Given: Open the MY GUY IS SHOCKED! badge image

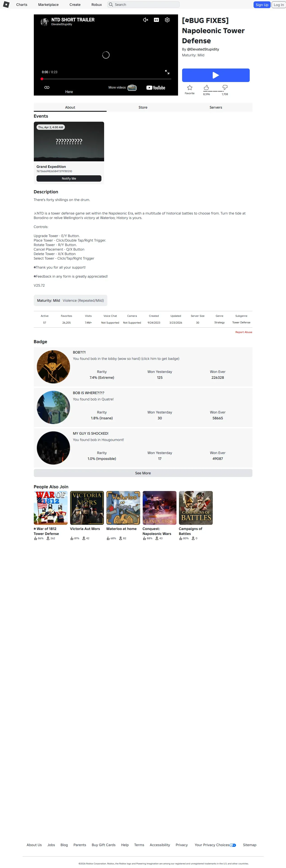Looking at the screenshot, I should [53, 448].
